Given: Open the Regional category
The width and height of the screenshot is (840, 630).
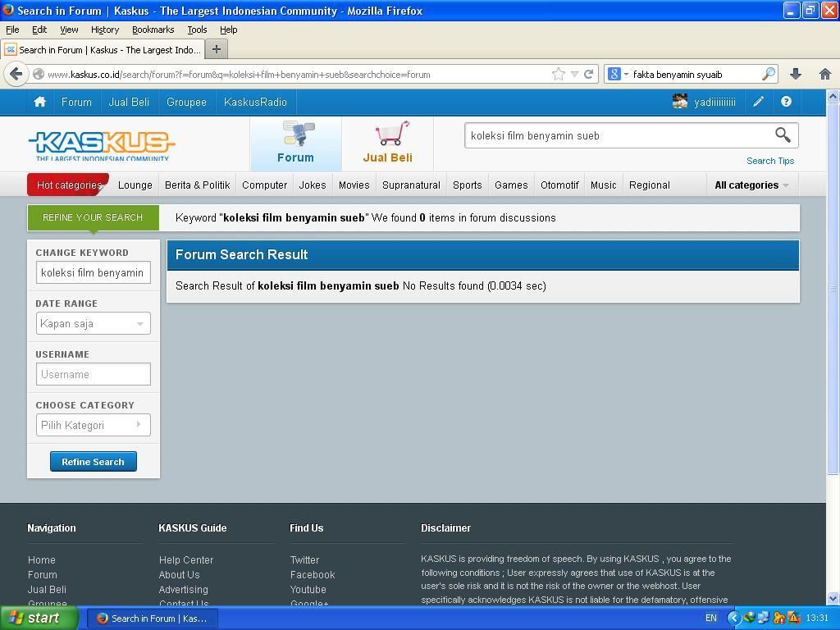Looking at the screenshot, I should point(650,185).
